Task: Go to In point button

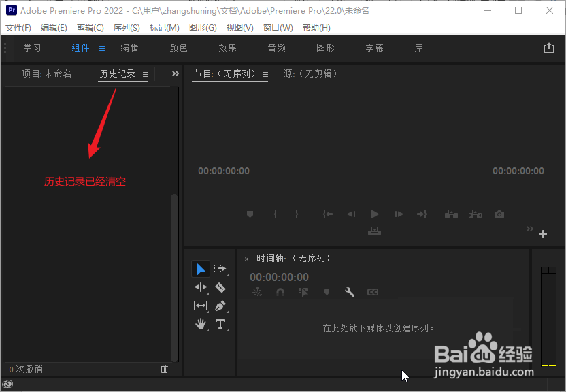Action: click(x=327, y=214)
